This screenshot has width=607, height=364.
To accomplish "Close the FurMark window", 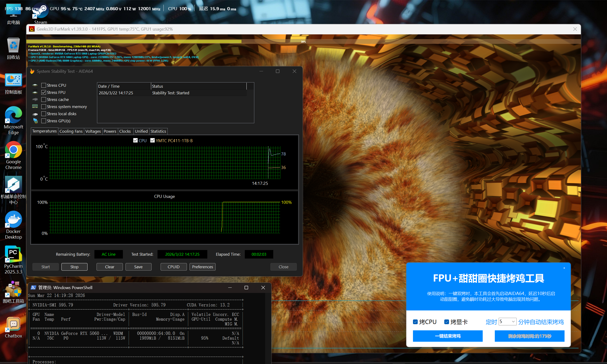I will [575, 29].
